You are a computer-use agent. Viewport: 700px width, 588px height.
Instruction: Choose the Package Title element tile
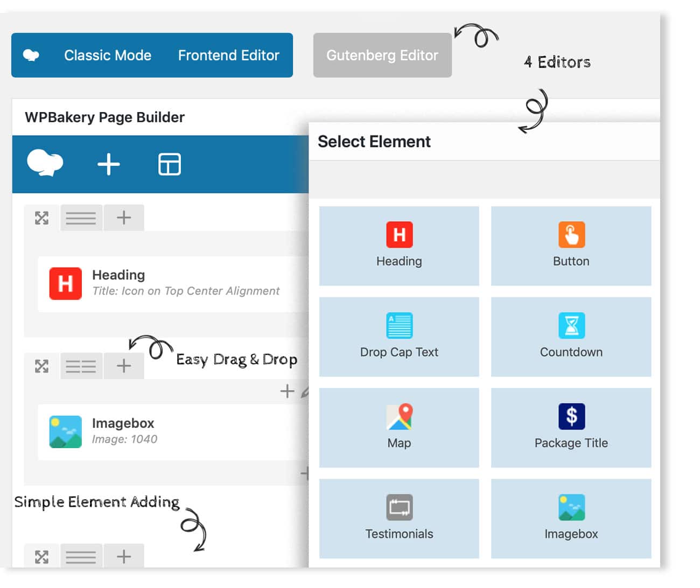point(571,428)
